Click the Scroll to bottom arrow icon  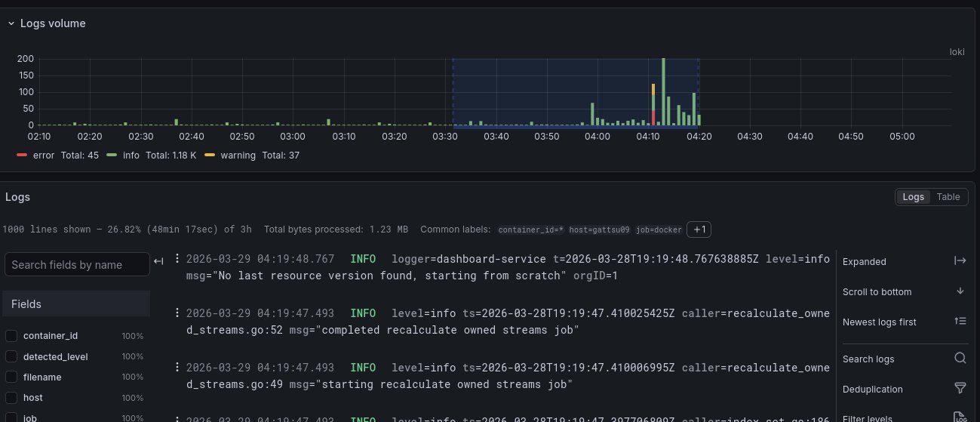(960, 291)
